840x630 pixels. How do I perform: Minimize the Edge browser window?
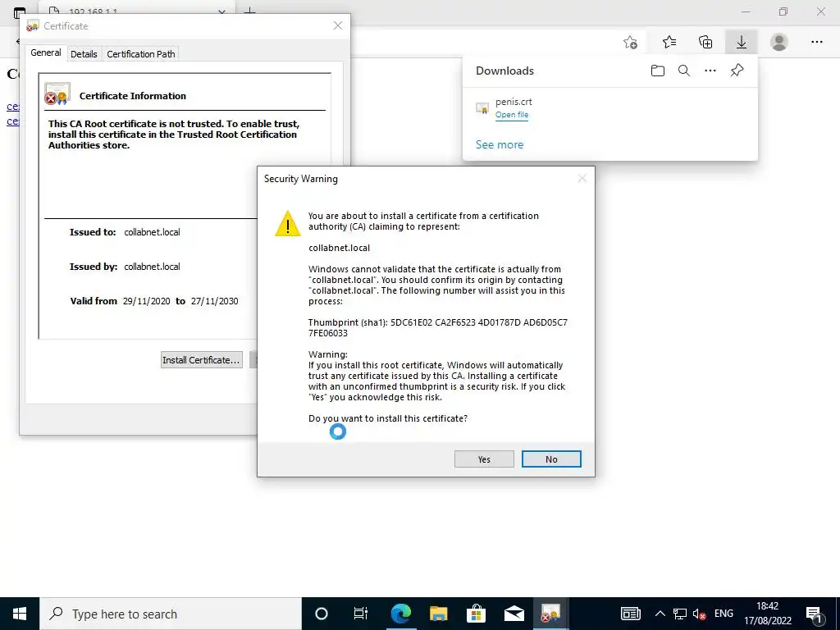746,11
